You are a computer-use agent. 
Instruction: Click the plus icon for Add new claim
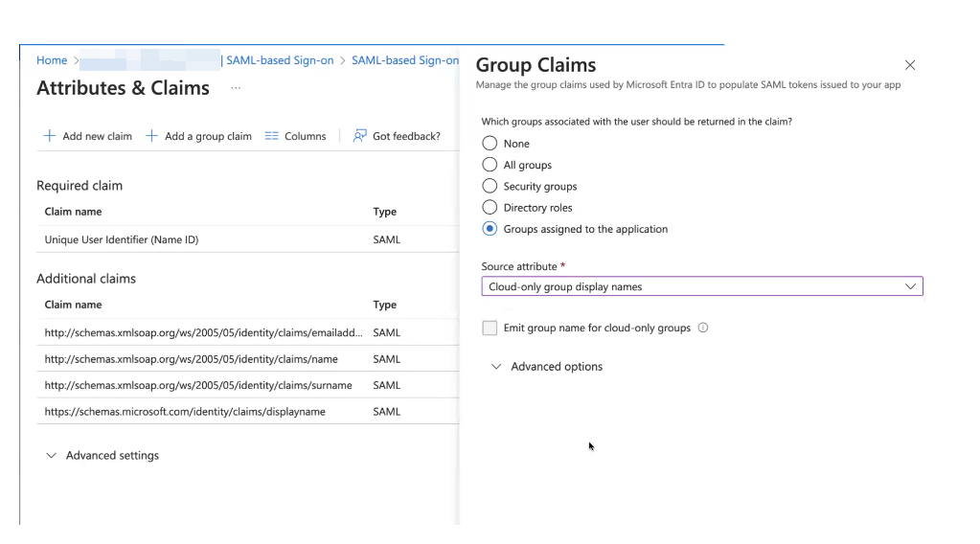pos(50,136)
